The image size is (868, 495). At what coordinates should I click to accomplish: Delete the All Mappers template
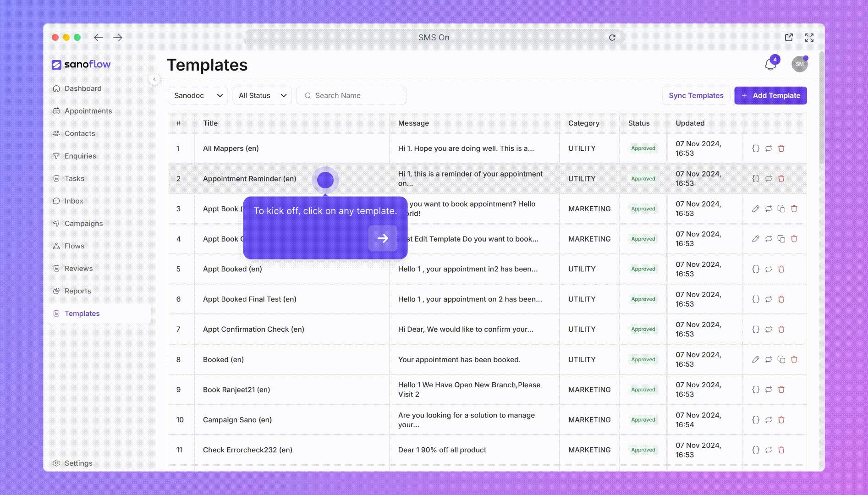[781, 148]
